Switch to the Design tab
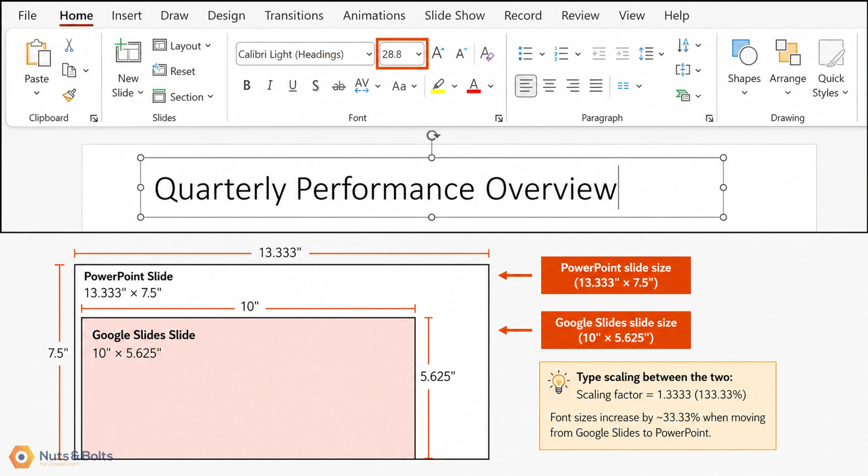This screenshot has width=868, height=476. point(226,16)
